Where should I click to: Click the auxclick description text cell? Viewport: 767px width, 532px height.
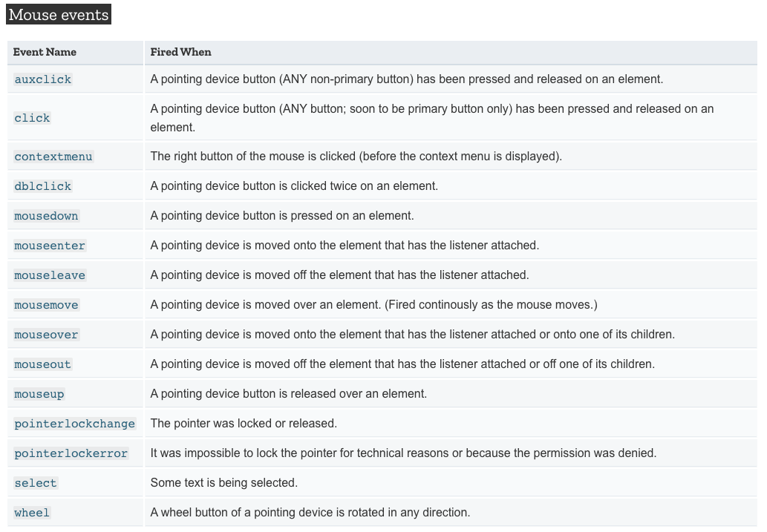pos(451,79)
